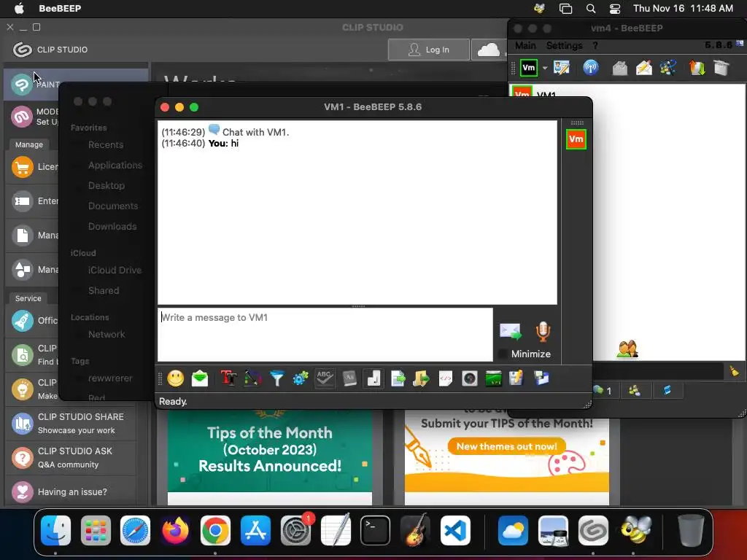Open the groups tab in BeeBEEP bottom bar
Screen dimensions: 747x560
tap(635, 391)
